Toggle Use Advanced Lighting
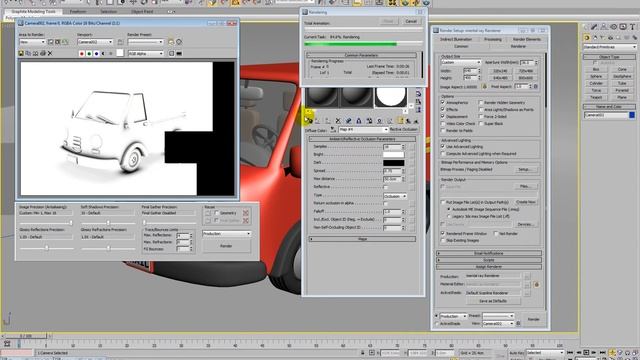 click(443, 146)
